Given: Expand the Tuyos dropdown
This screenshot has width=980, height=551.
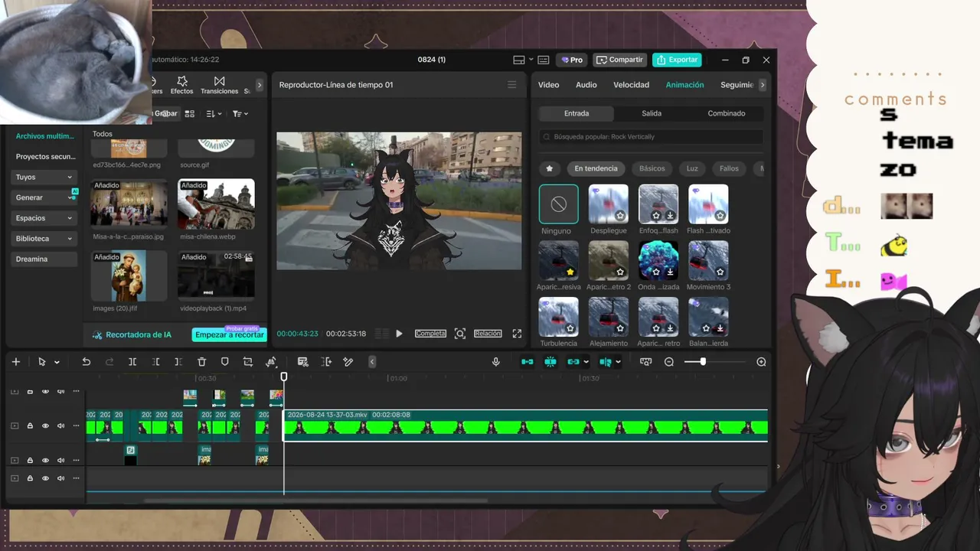Looking at the screenshot, I should point(44,177).
